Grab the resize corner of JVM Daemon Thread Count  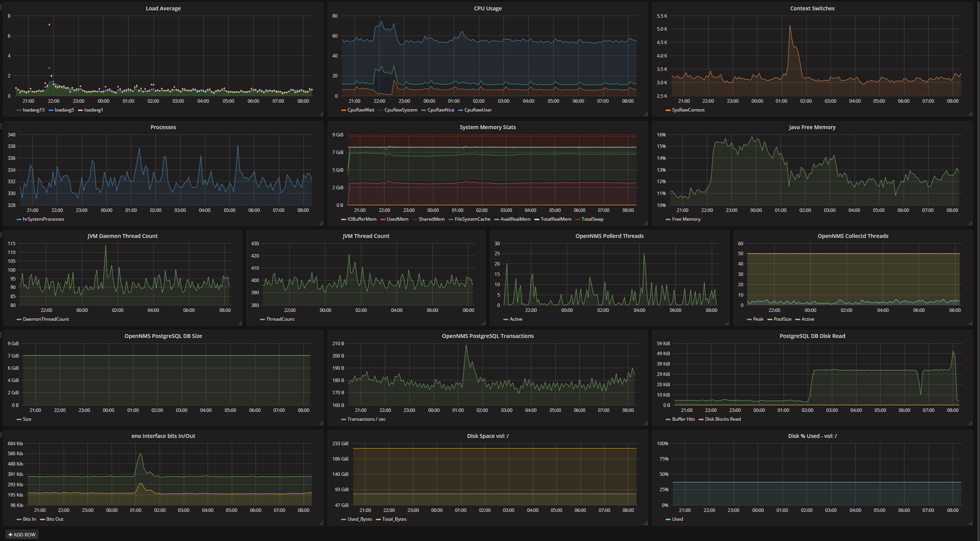[x=240, y=323]
